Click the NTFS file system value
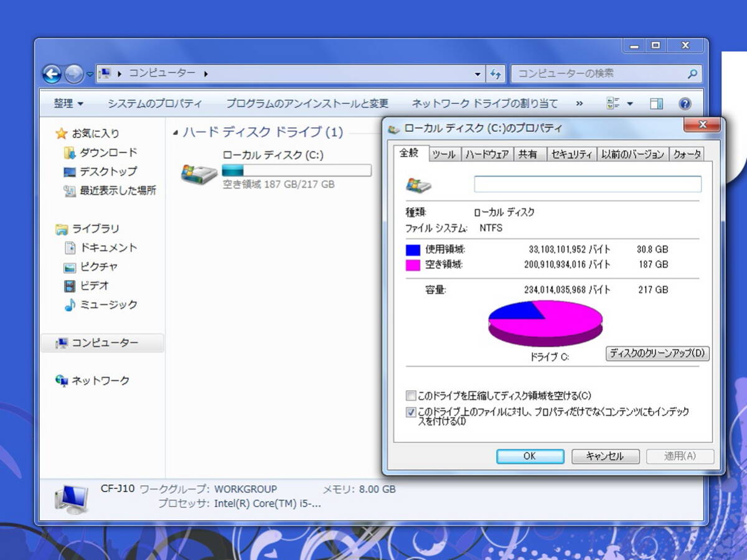The image size is (747, 560). point(491,228)
